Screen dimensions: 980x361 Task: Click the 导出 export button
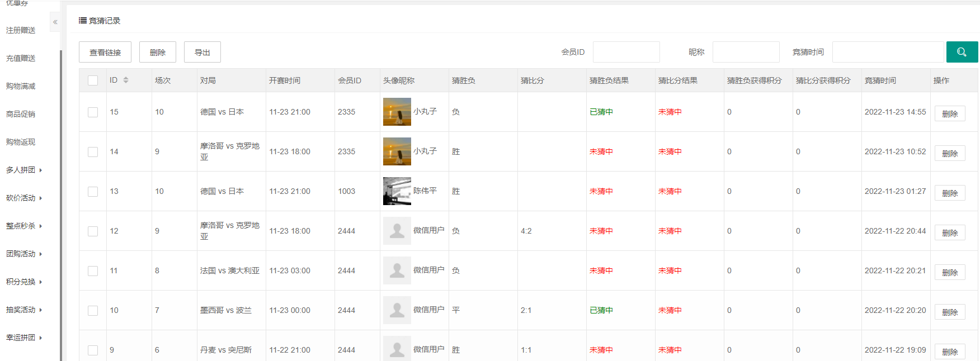point(202,52)
